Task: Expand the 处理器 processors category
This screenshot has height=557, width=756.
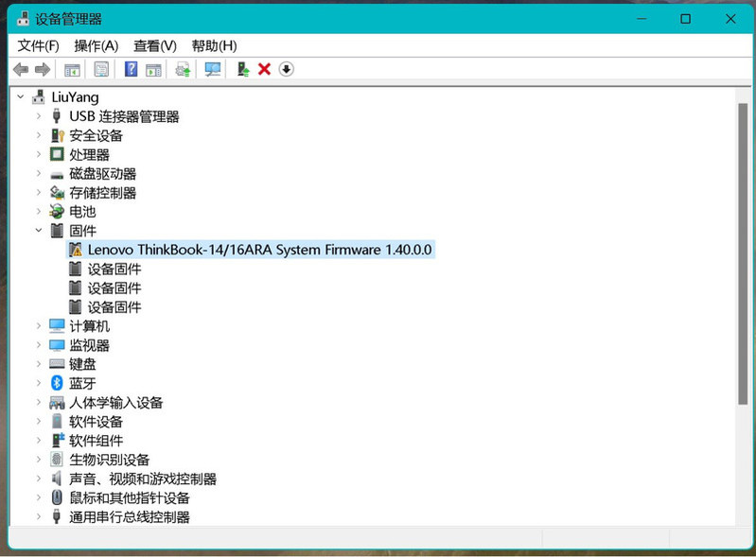Action: pos(39,154)
